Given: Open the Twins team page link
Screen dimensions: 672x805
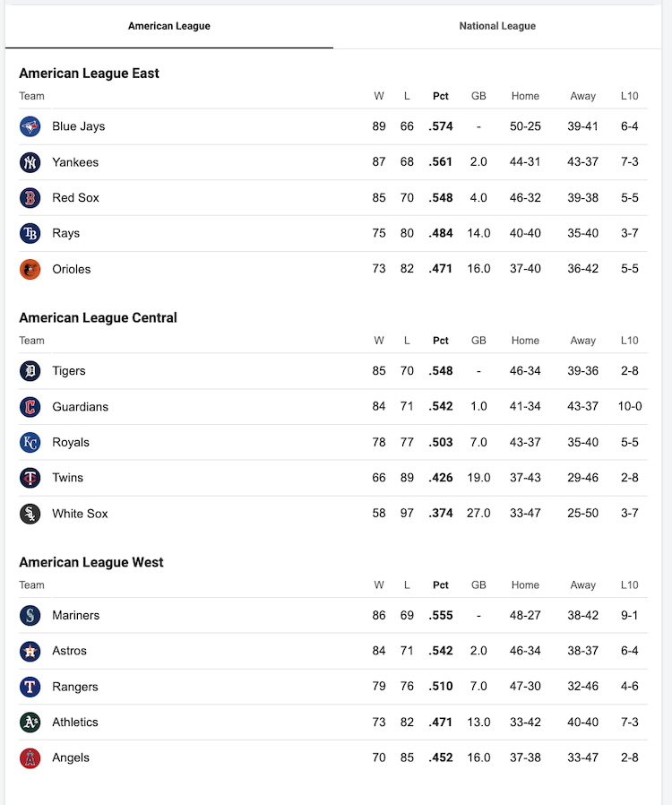Looking at the screenshot, I should [67, 478].
